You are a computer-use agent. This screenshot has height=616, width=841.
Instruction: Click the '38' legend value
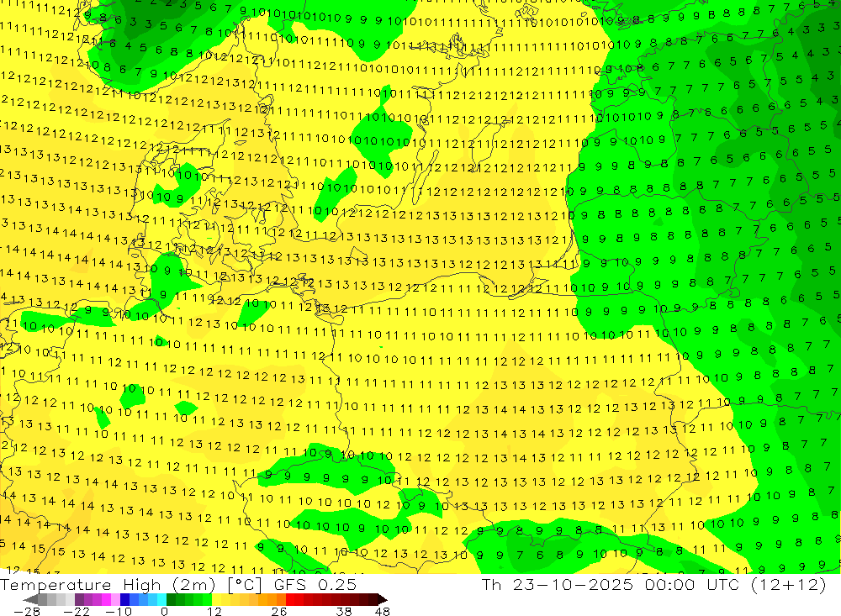pos(344,612)
